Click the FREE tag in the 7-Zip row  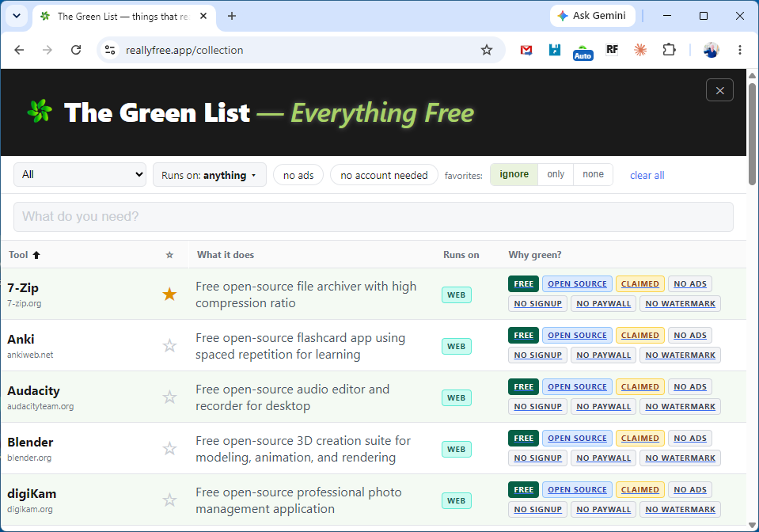(523, 283)
